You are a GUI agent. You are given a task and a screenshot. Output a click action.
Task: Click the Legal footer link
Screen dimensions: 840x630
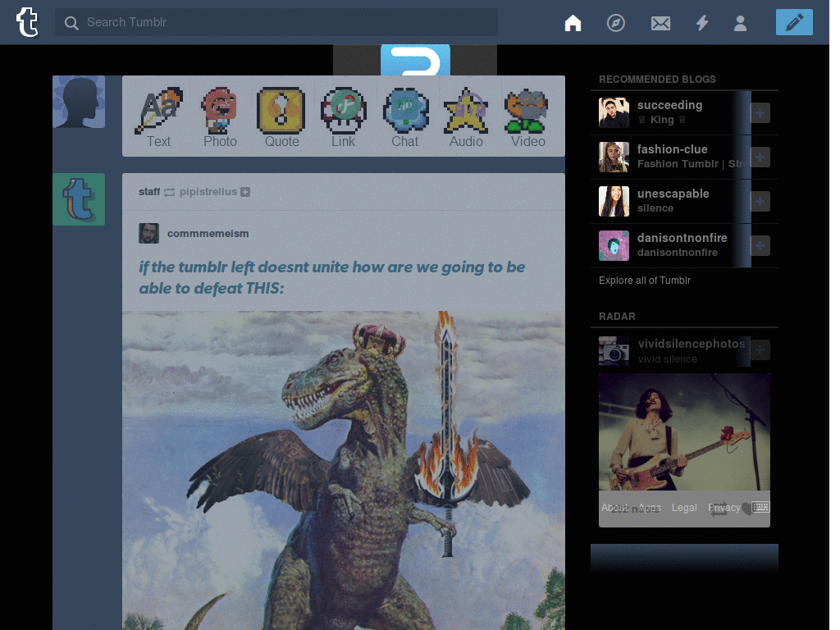pos(684,507)
